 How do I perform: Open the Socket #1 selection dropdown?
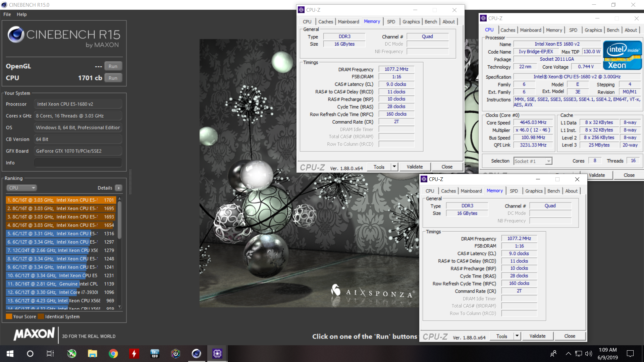coord(533,161)
